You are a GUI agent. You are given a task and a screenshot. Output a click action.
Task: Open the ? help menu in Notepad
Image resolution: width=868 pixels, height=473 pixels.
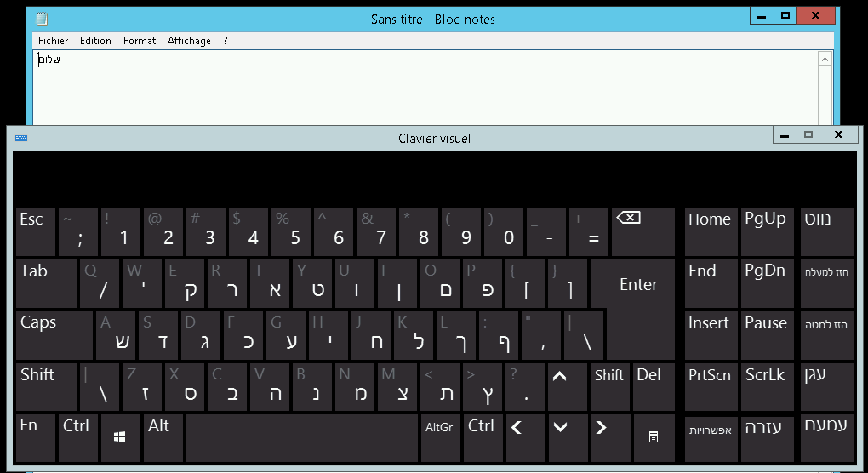tap(226, 40)
